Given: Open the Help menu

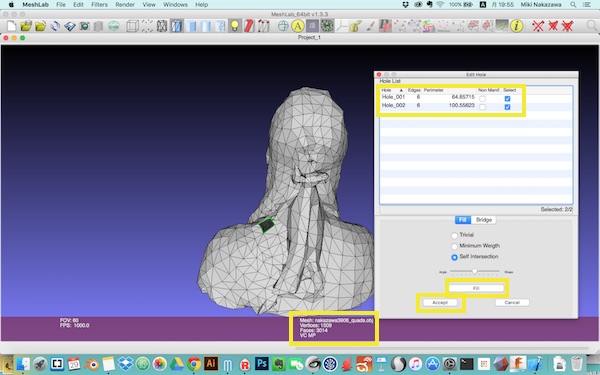Looking at the screenshot, I should pyautogui.click(x=202, y=5).
